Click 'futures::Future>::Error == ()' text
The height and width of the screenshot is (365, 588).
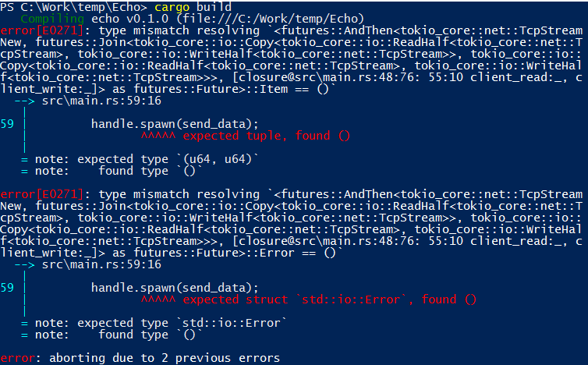235,253
